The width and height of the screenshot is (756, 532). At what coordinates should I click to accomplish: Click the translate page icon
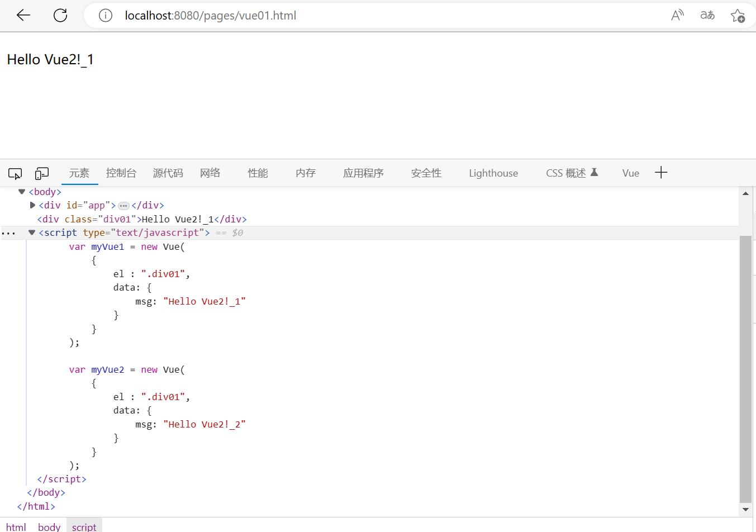click(707, 15)
